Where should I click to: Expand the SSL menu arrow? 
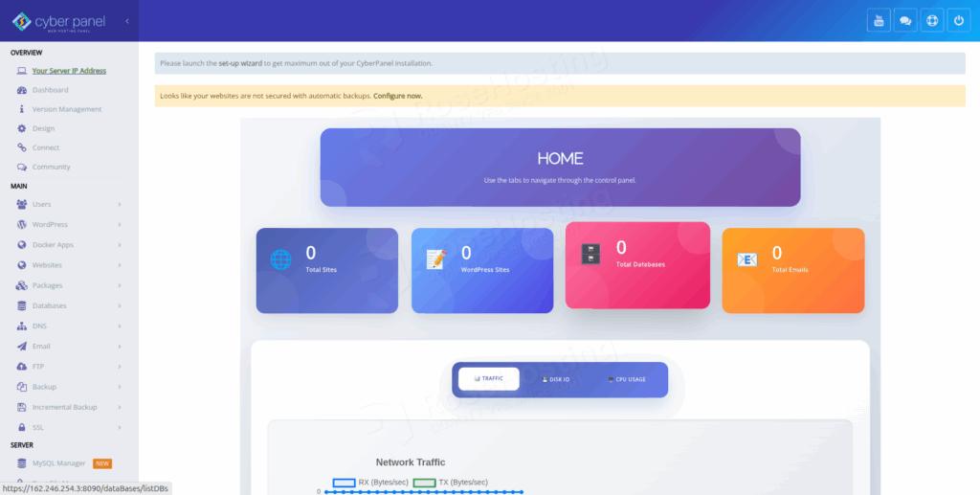120,427
